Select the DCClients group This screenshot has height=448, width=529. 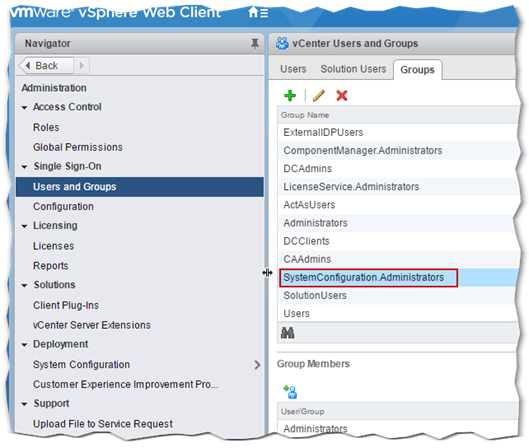pos(398,241)
